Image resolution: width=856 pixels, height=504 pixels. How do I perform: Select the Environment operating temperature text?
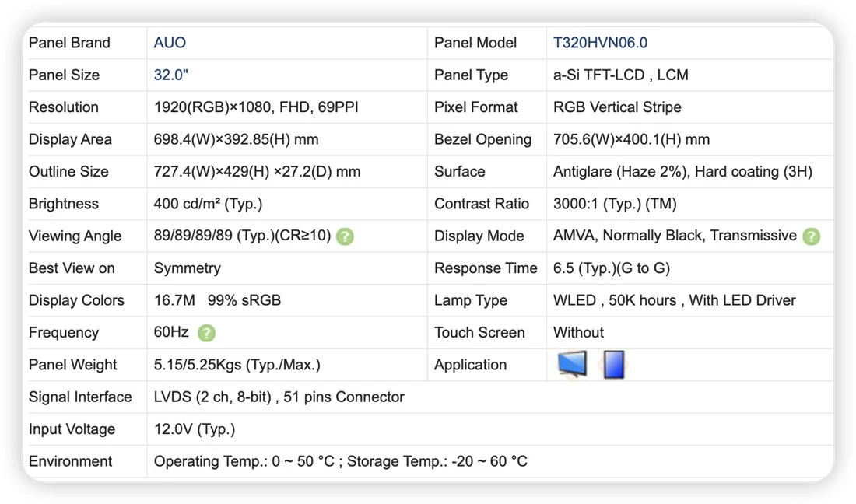[341, 461]
